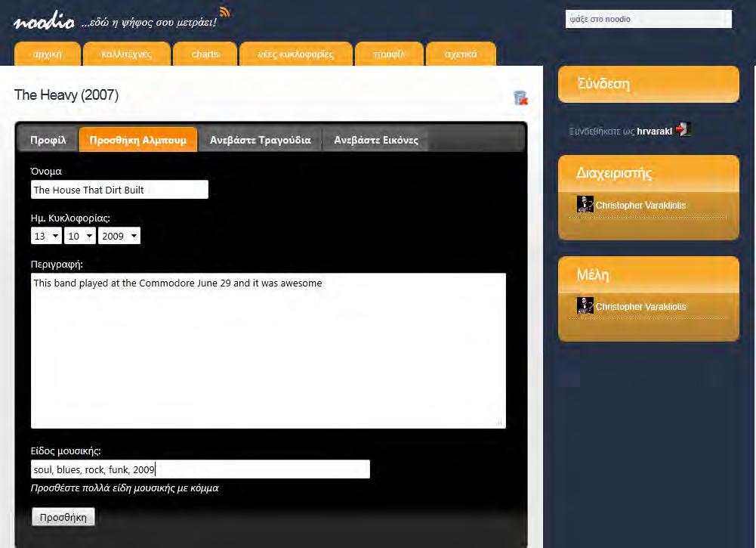Click the page heading The Heavy (2007)
This screenshot has height=548, width=756.
(66, 94)
